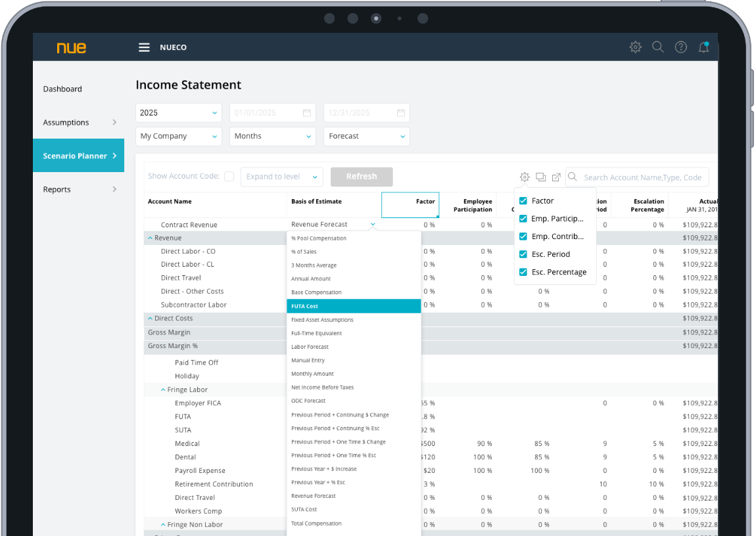The width and height of the screenshot is (756, 536).
Task: Open the Expand to level dropdown
Action: [281, 177]
